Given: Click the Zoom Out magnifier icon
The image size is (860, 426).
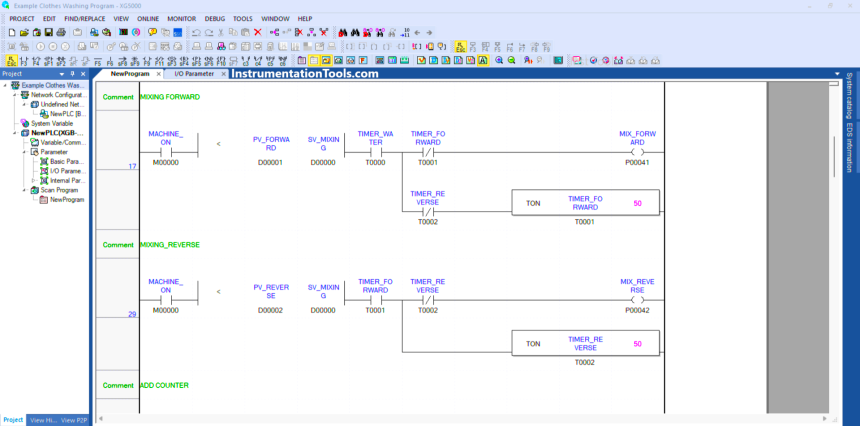Looking at the screenshot, I should click(x=511, y=60).
